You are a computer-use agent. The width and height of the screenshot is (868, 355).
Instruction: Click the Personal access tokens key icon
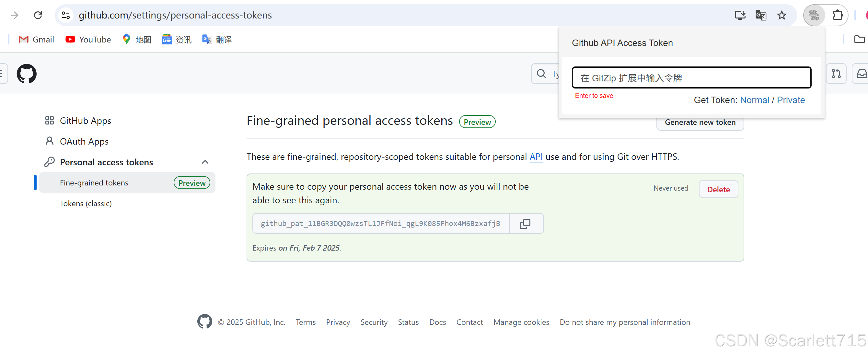coord(50,162)
